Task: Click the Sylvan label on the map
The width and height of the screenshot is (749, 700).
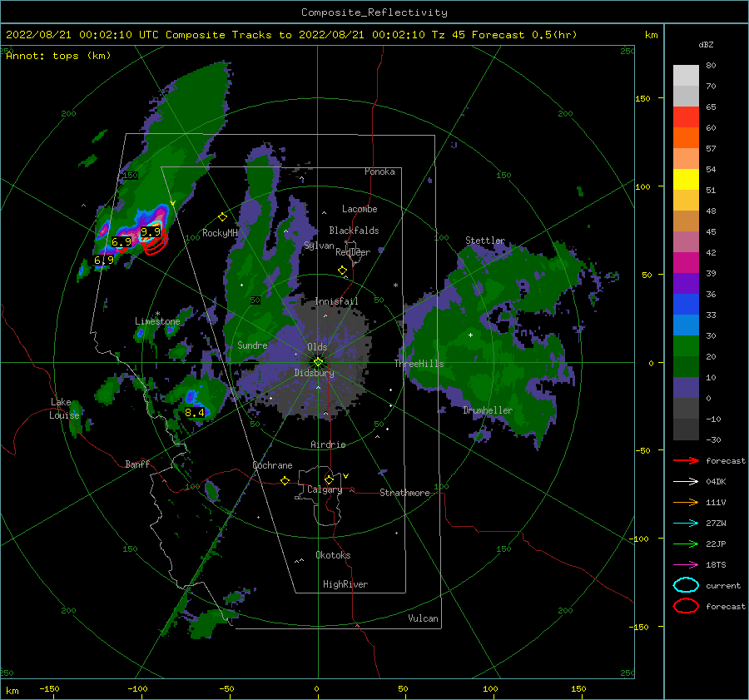Action: pyautogui.click(x=319, y=246)
